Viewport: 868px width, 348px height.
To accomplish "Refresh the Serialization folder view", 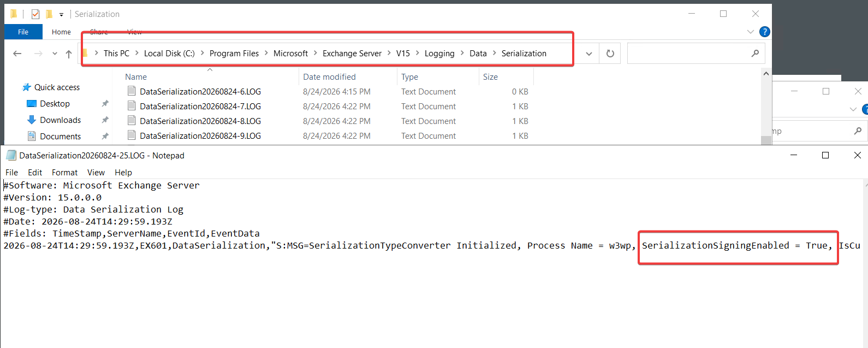I will point(610,54).
